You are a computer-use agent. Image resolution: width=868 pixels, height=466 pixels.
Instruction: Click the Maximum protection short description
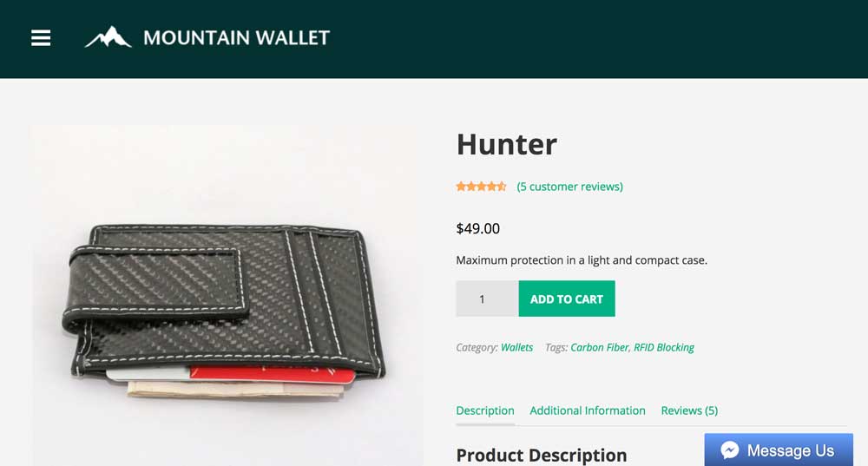[582, 260]
